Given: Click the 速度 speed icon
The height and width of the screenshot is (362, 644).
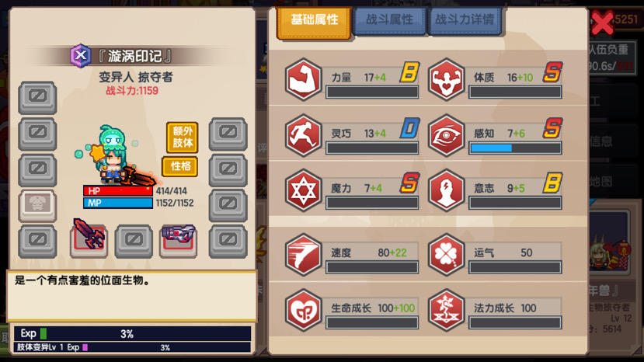Looking at the screenshot, I should (304, 255).
